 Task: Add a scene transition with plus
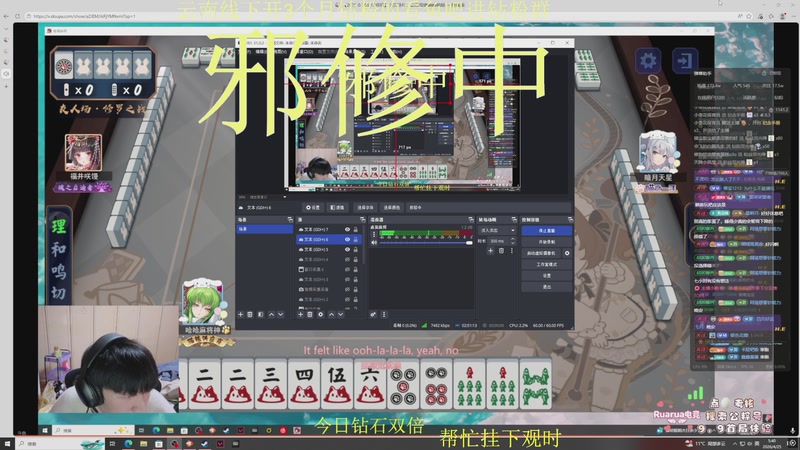pyautogui.click(x=490, y=251)
